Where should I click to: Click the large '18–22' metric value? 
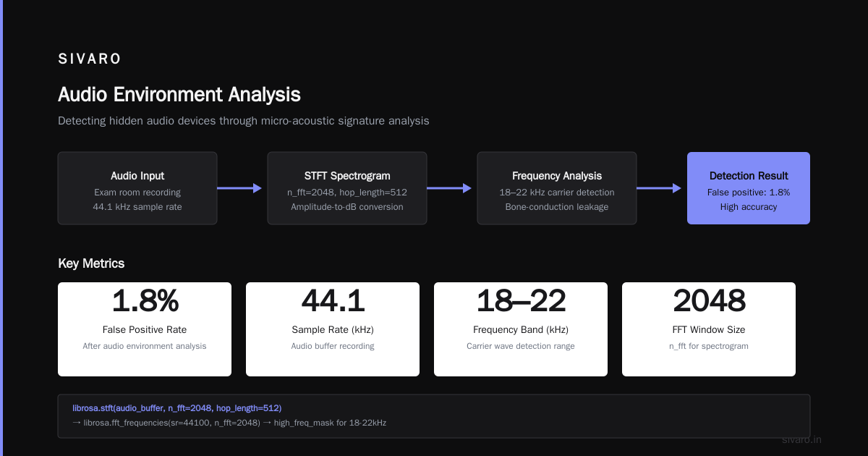coord(521,301)
